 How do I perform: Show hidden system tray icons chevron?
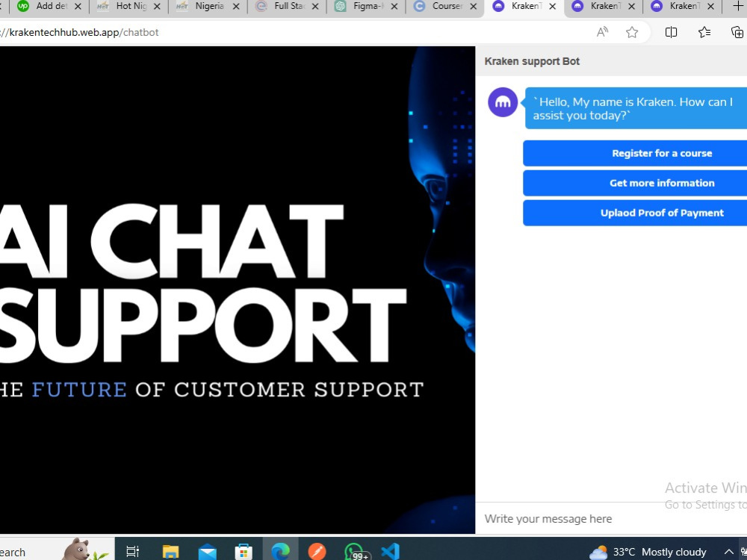pyautogui.click(x=728, y=552)
